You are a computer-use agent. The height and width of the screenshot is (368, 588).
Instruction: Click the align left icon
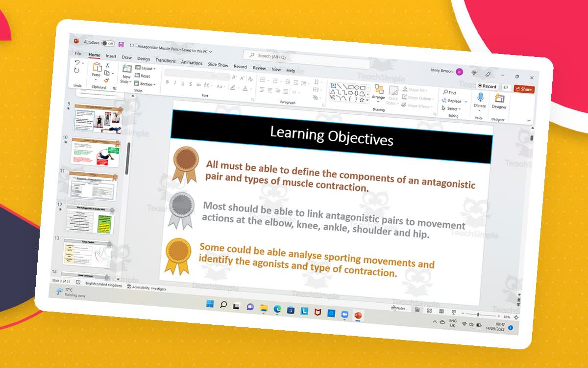point(262,89)
